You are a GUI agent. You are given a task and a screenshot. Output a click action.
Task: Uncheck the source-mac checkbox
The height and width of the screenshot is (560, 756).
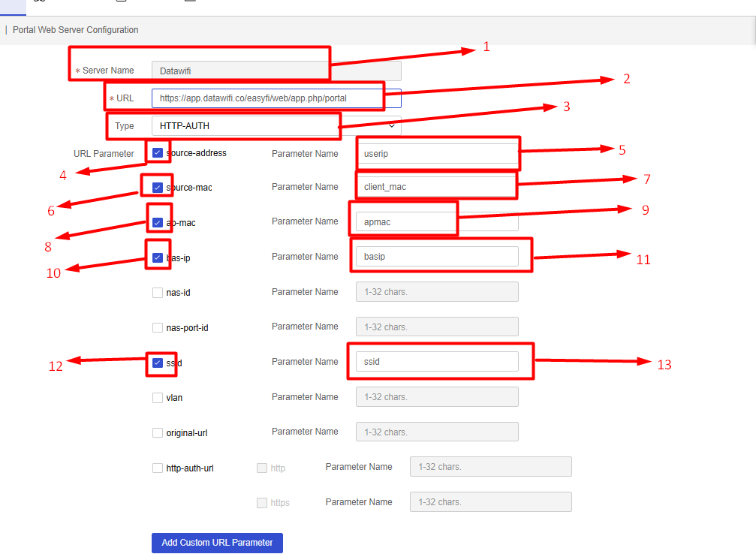click(x=157, y=188)
